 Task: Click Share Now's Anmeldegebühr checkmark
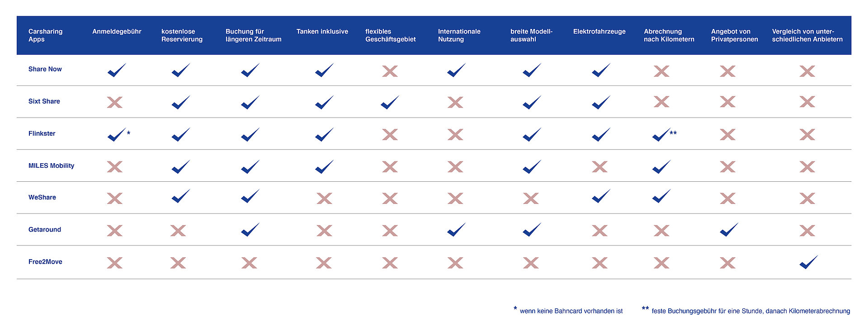point(117,70)
